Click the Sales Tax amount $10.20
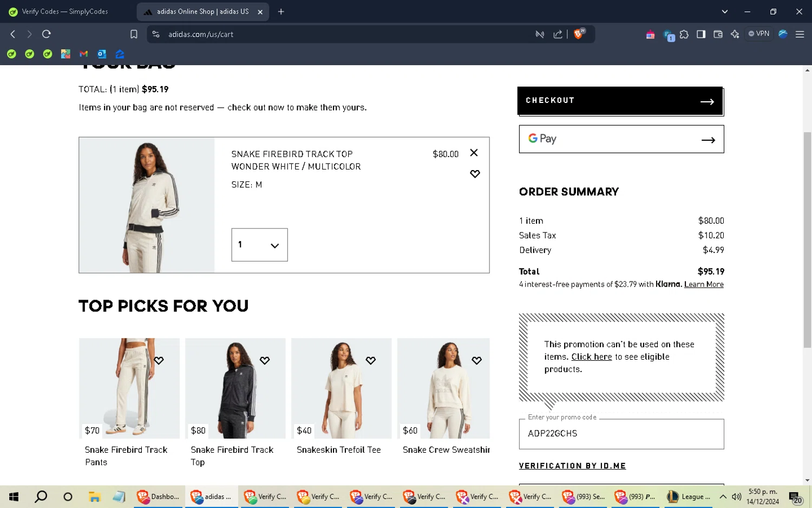The width and height of the screenshot is (812, 508). (711, 236)
